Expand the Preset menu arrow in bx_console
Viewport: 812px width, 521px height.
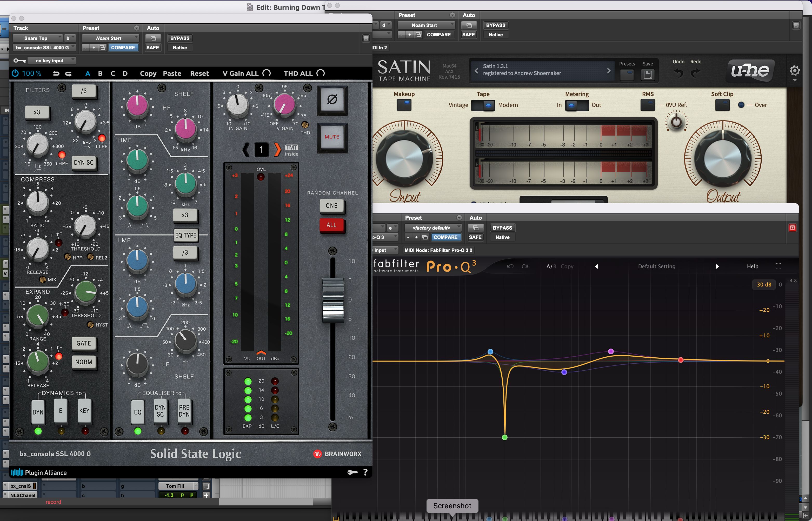pyautogui.click(x=136, y=28)
